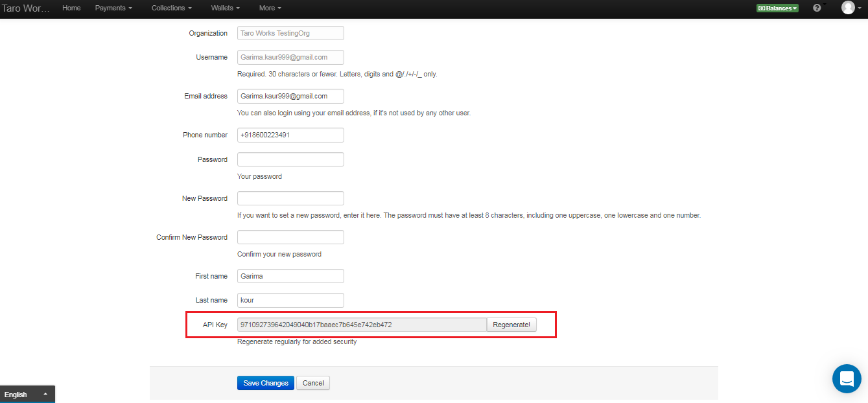Focus the Confirm New Password field
The width and height of the screenshot is (868, 403).
point(290,237)
